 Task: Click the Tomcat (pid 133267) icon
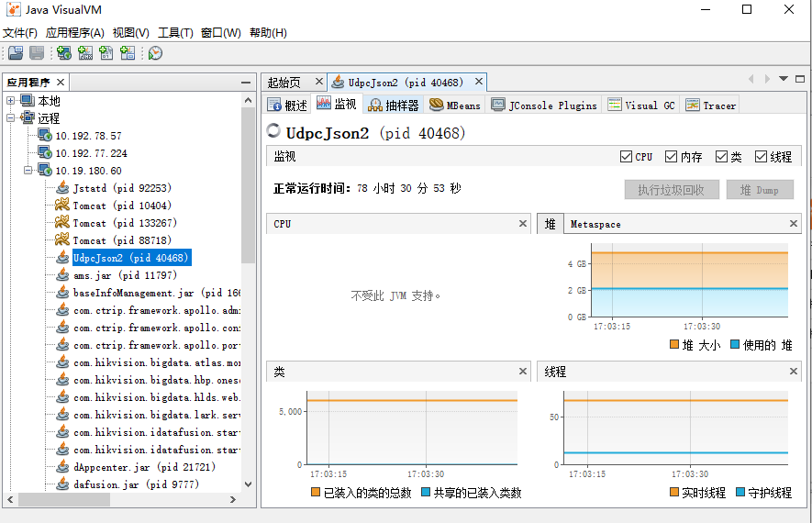coord(62,223)
